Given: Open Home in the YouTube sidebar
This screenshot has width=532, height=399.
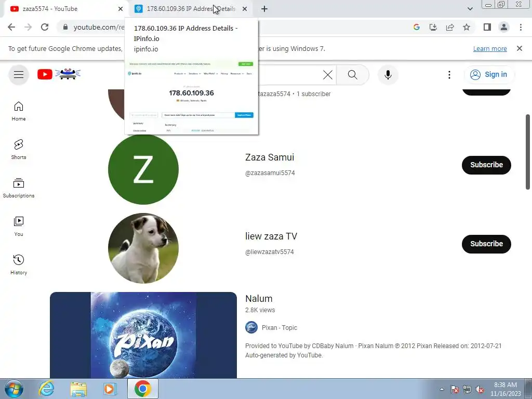Looking at the screenshot, I should coord(19,111).
